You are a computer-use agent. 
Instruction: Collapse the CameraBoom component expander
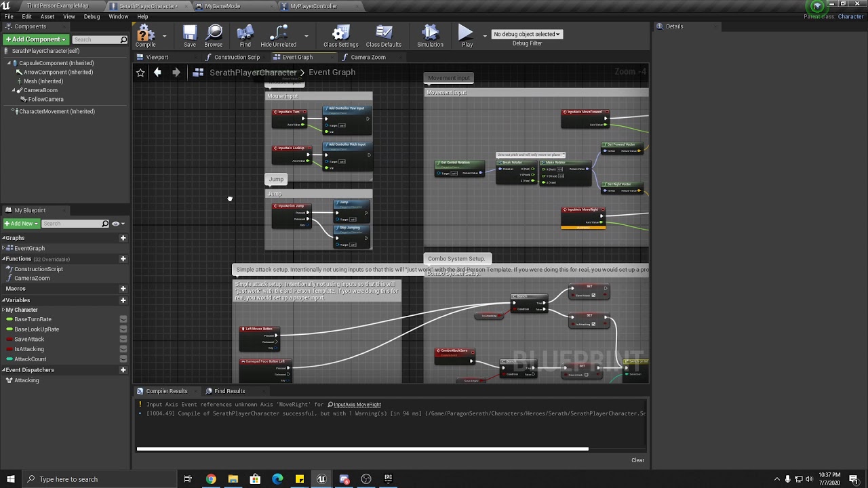tap(14, 90)
